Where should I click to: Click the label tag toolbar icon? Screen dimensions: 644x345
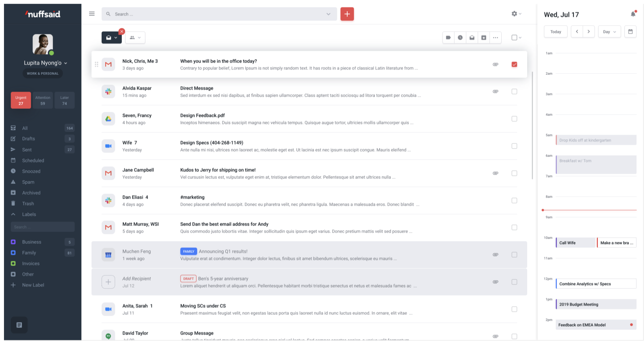tap(448, 38)
